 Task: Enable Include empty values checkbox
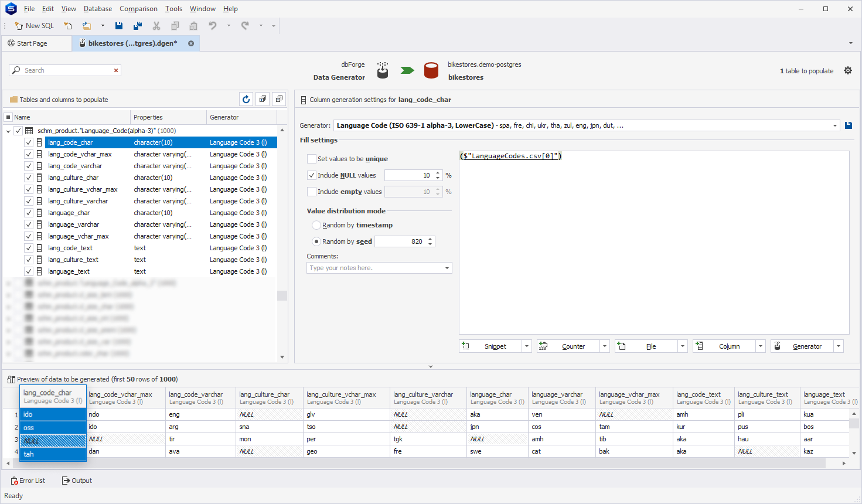coord(312,192)
